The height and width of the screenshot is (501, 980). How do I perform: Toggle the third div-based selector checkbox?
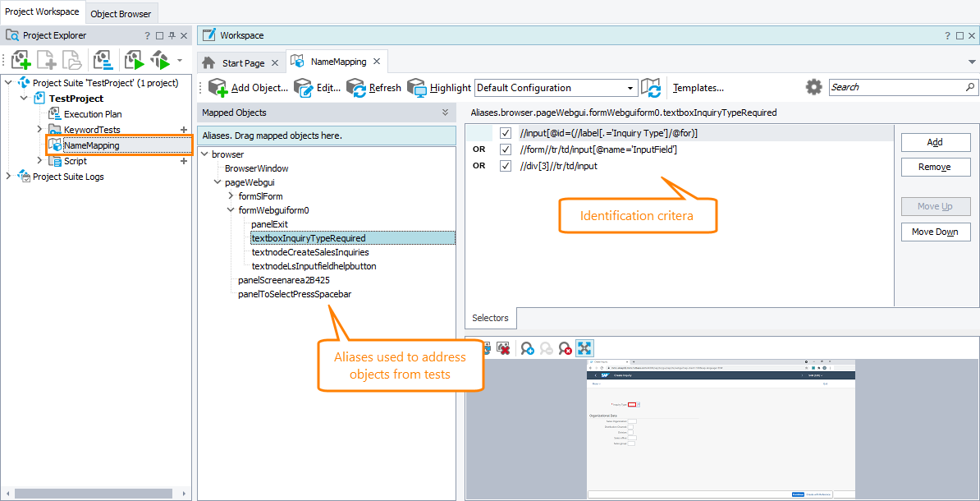coord(506,167)
